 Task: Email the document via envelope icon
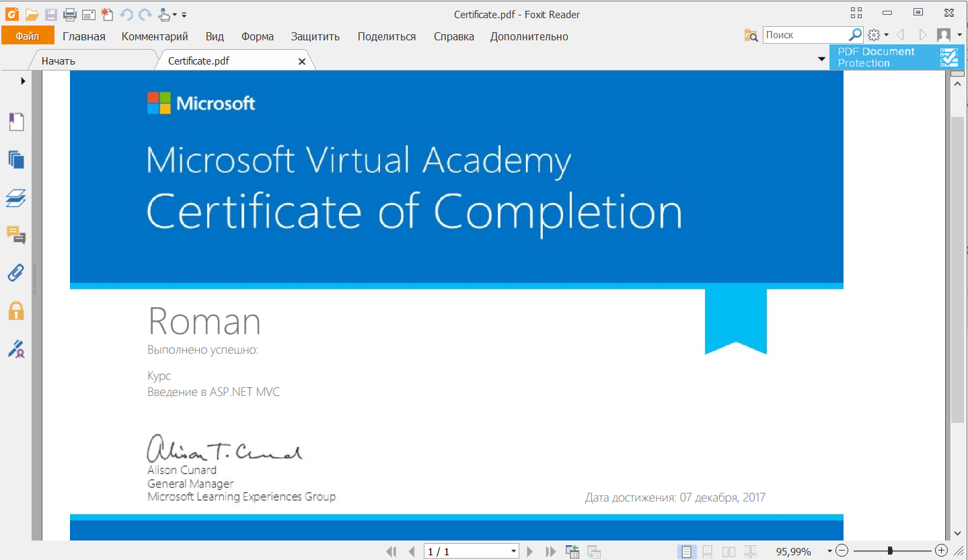(88, 14)
